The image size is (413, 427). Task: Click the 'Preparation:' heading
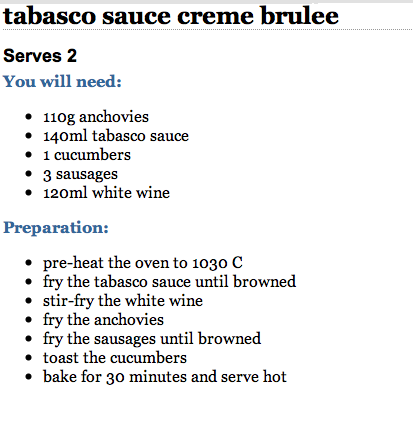(x=56, y=228)
